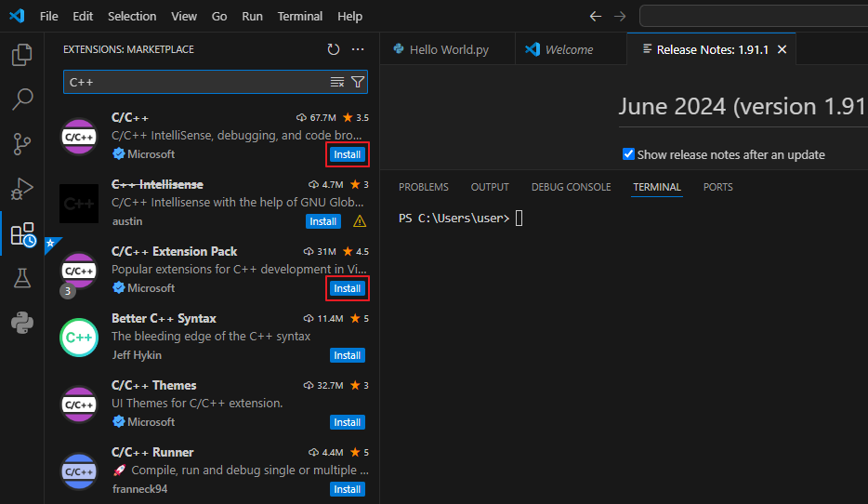The width and height of the screenshot is (868, 504).
Task: Click the warning icon on C++ Intellisense
Action: click(x=360, y=221)
